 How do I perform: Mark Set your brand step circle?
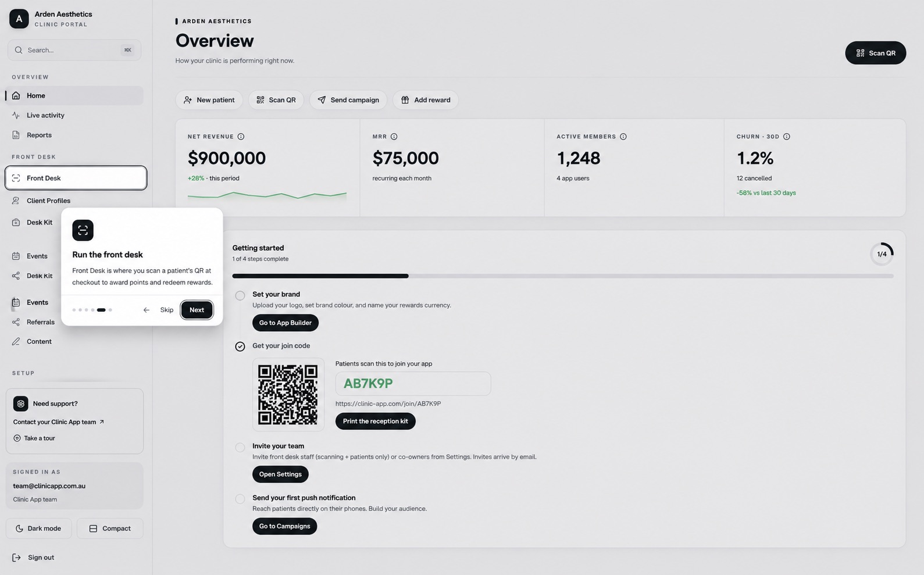click(x=240, y=295)
